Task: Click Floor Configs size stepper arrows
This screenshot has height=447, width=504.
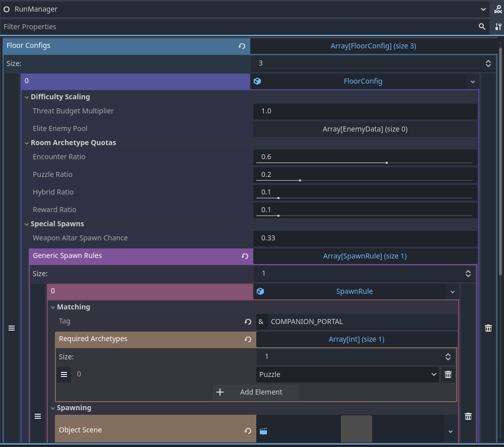Action: click(x=488, y=63)
